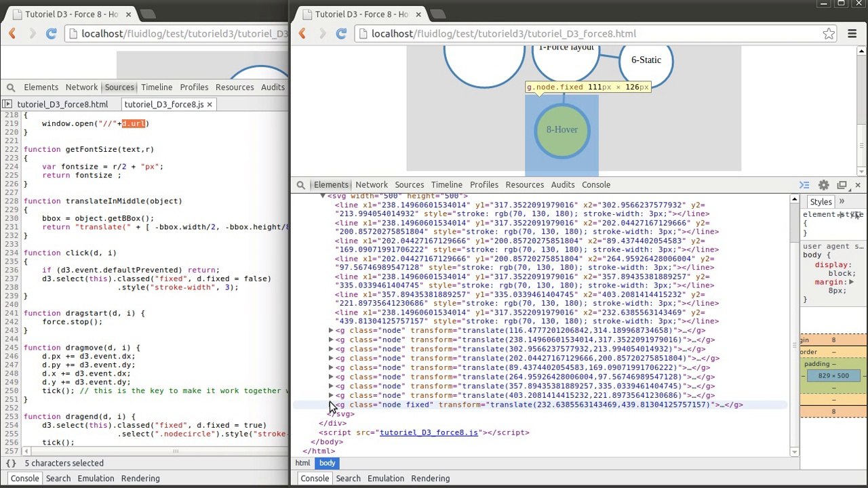Expand g node with translate(302.9566237577932
Screen dimensions: 868x488
click(331, 349)
